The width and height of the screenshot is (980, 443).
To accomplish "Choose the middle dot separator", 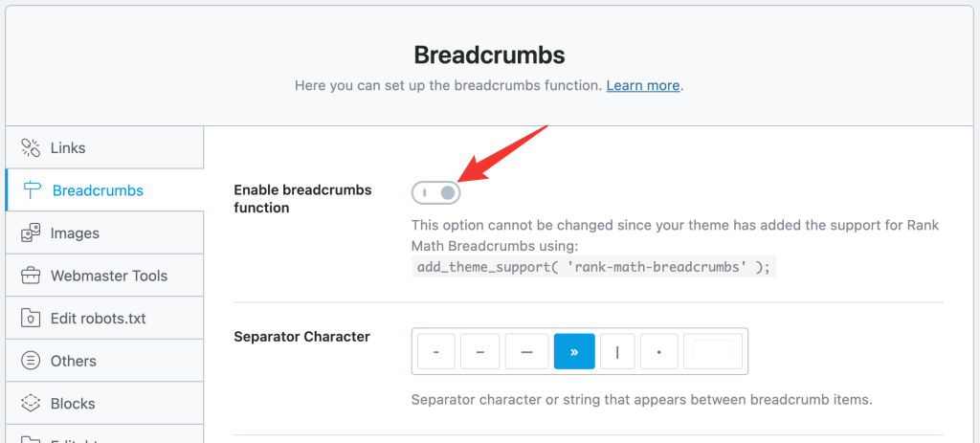I will pyautogui.click(x=658, y=351).
